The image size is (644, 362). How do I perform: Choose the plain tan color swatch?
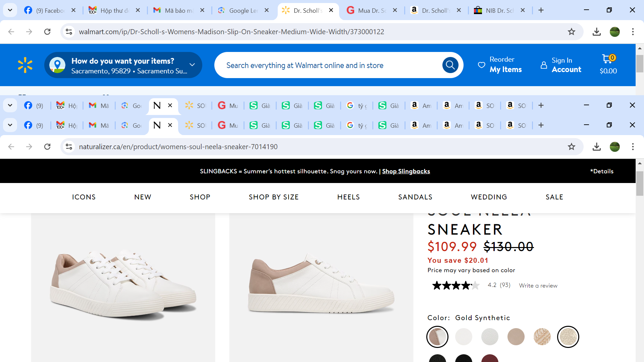coord(516,337)
